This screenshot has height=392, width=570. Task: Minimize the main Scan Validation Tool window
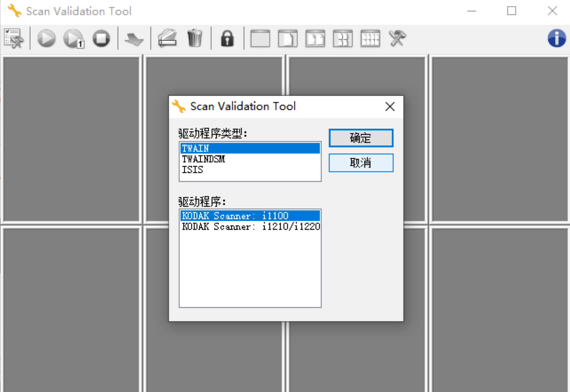click(x=471, y=11)
